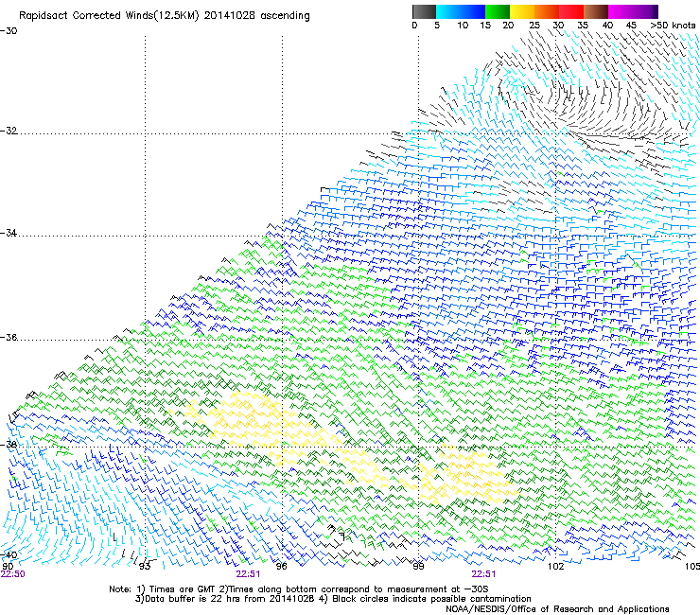The image size is (700, 615).
Task: Click the dark purple 45-50 knots legend color
Action: click(645, 11)
